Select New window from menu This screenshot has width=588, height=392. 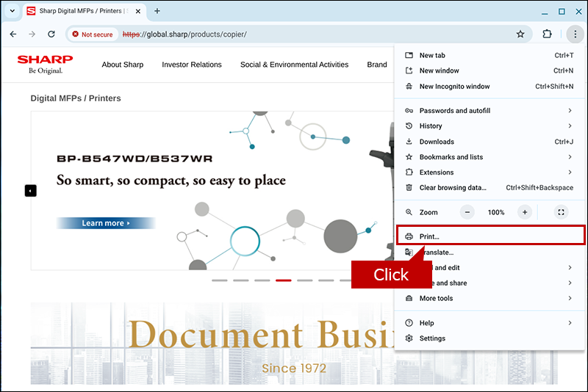point(490,70)
